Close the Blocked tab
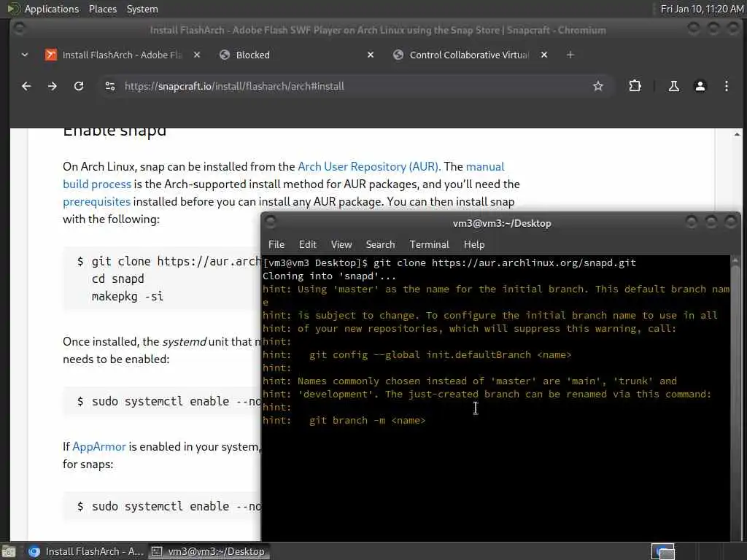The width and height of the screenshot is (747, 560). (371, 55)
